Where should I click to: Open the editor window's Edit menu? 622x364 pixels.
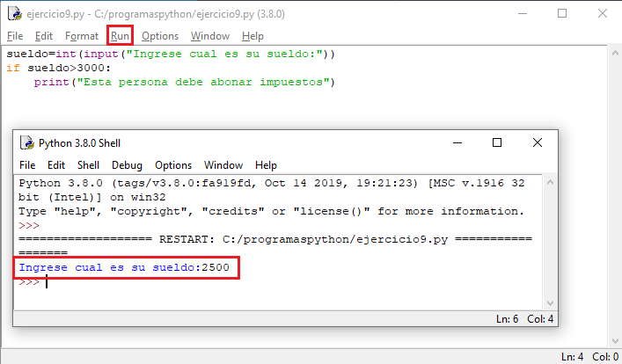[x=44, y=36]
